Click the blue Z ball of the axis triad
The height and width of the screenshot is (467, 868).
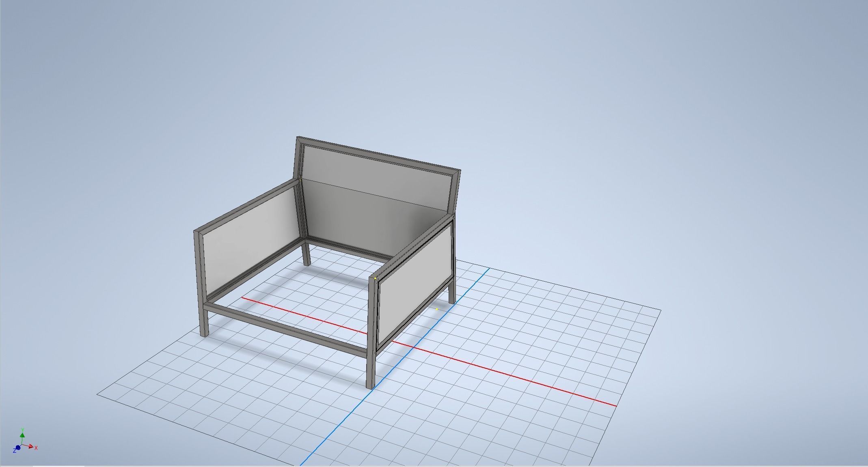click(x=17, y=448)
